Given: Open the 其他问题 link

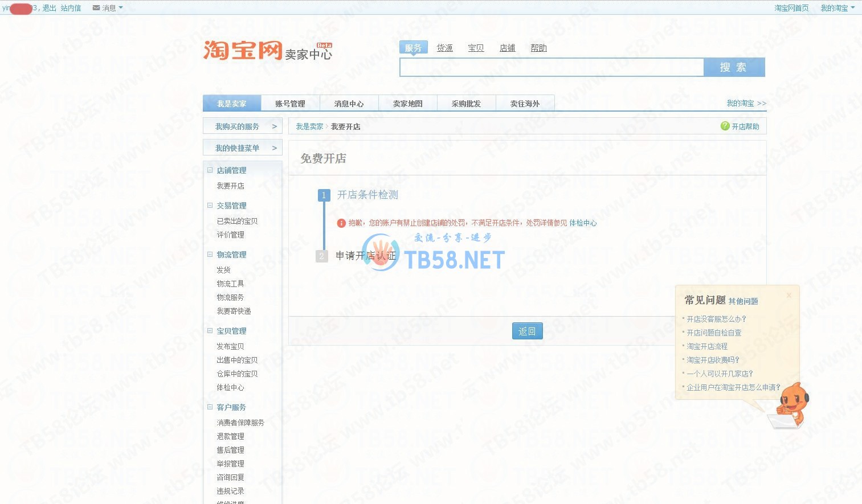Looking at the screenshot, I should 743,301.
